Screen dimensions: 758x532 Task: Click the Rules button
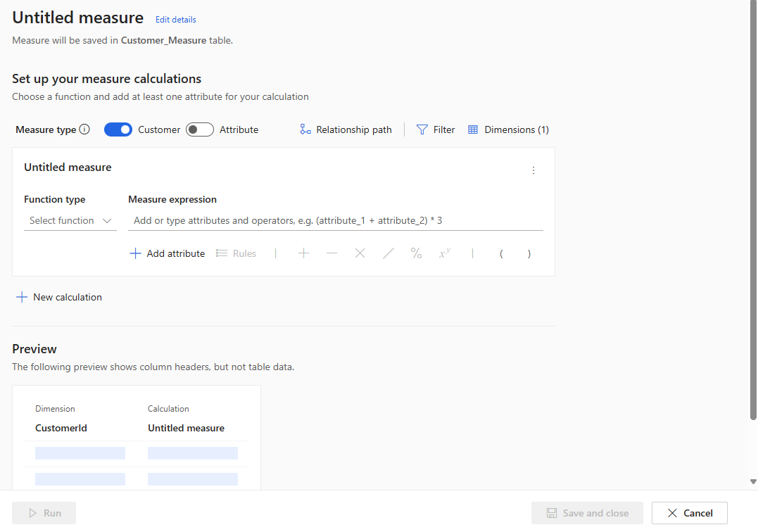pyautogui.click(x=236, y=253)
